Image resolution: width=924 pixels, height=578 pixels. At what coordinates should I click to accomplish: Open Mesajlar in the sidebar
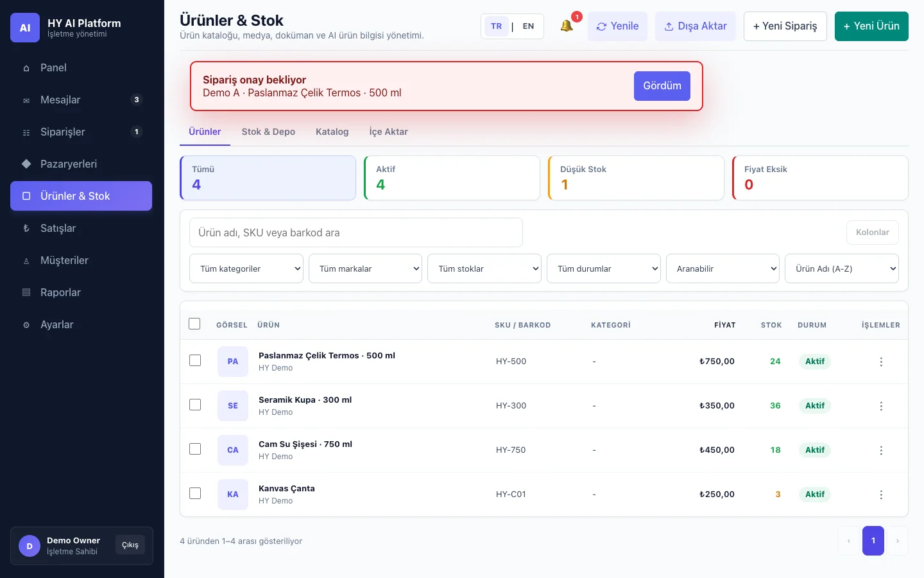tap(81, 100)
